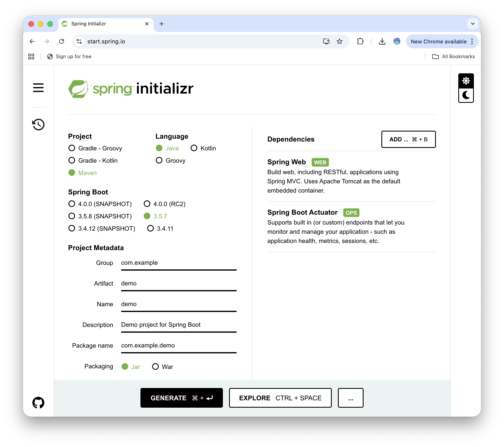Screen dimensions: 504x447
Task: Open the more options ellipsis button
Action: point(350,398)
